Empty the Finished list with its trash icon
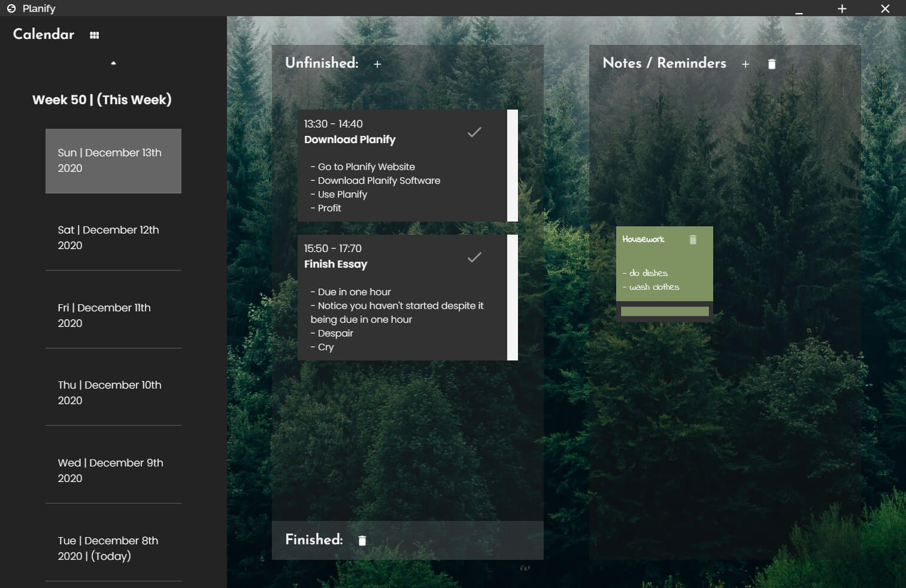This screenshot has width=906, height=588. coord(362,539)
